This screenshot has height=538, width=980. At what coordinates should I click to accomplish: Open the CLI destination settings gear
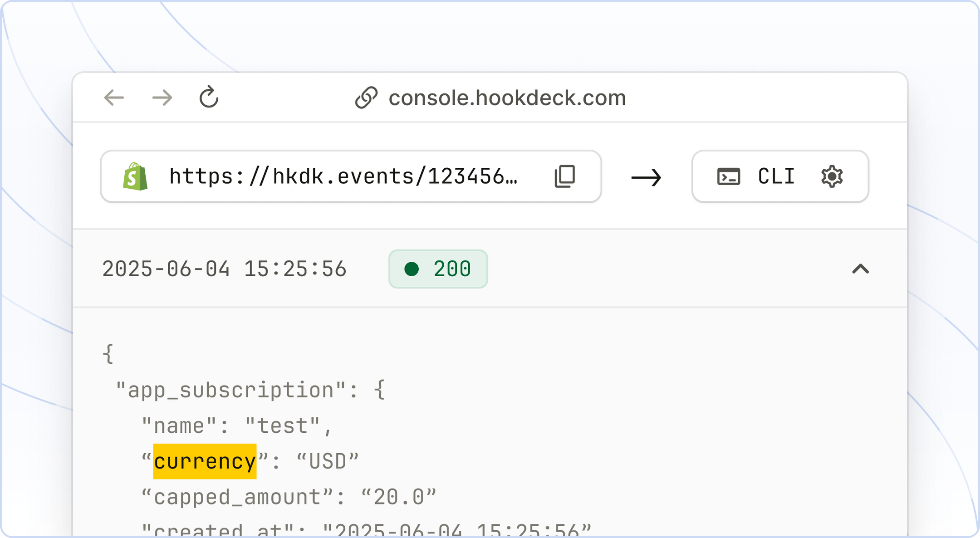(831, 177)
